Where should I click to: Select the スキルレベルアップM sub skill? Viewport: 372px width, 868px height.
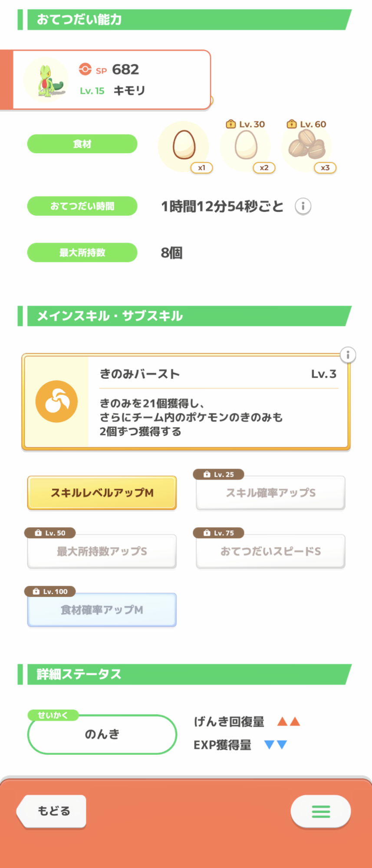pos(102,493)
